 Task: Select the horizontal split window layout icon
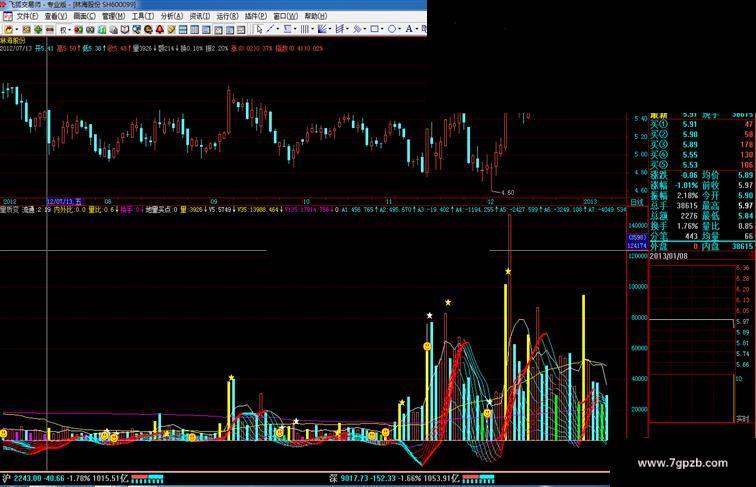[183, 29]
